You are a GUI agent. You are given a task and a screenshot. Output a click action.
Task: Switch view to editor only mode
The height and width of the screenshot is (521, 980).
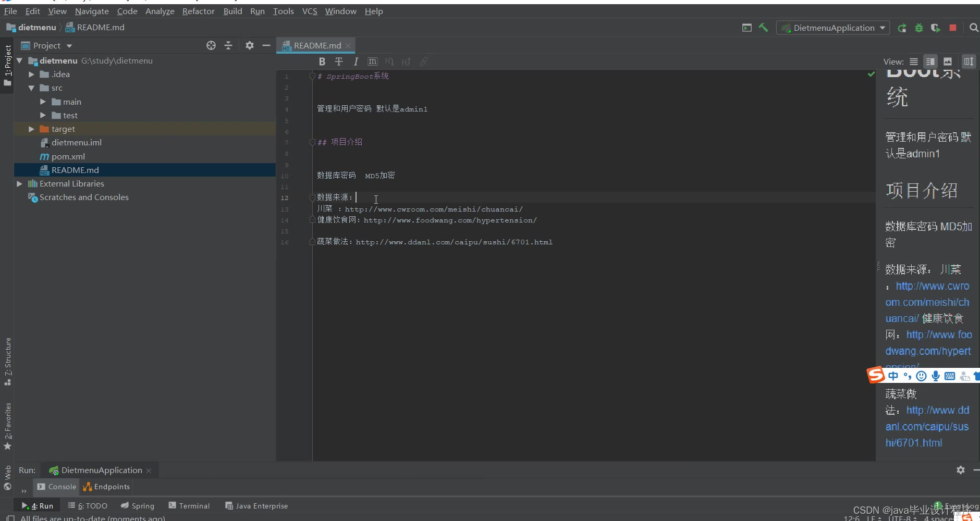click(x=914, y=61)
